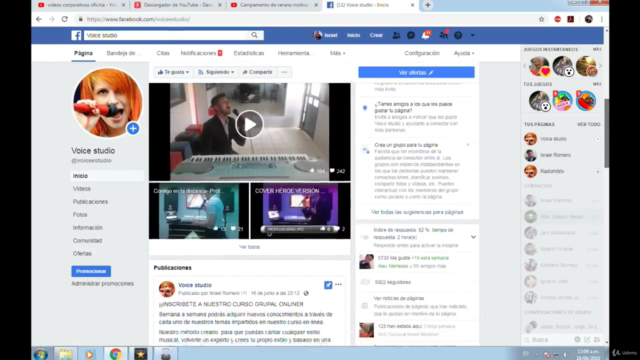Dismiss the group suggestion card

[x=468, y=145]
